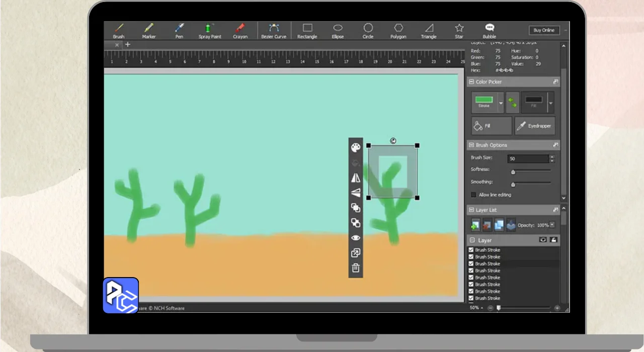Increase Brush Size with the up stepper
This screenshot has height=352, width=644.
click(552, 156)
